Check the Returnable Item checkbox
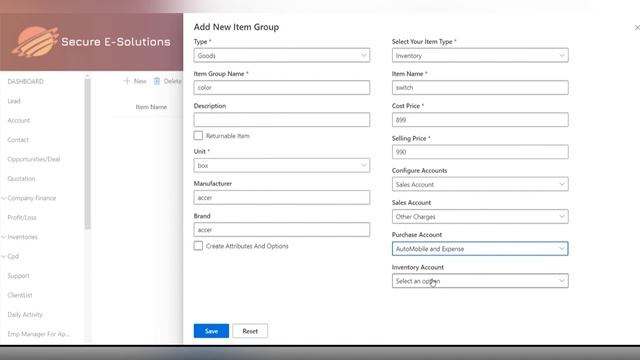This screenshot has height=360, width=640. pos(198,136)
